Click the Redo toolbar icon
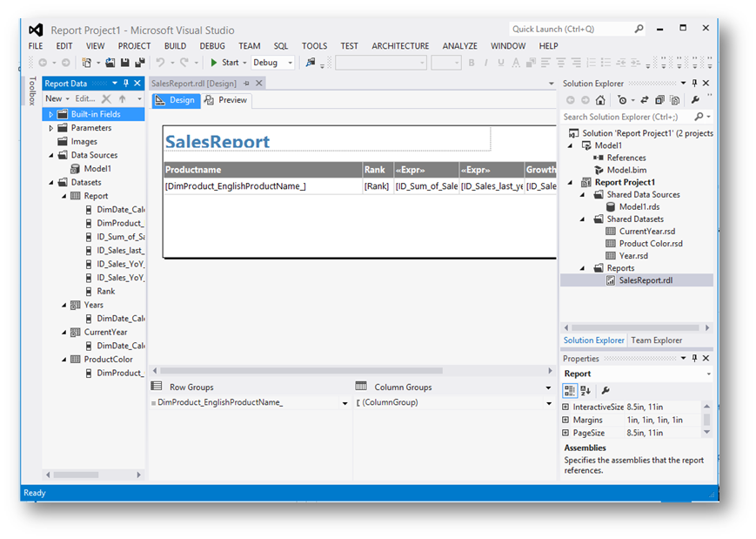 click(184, 62)
